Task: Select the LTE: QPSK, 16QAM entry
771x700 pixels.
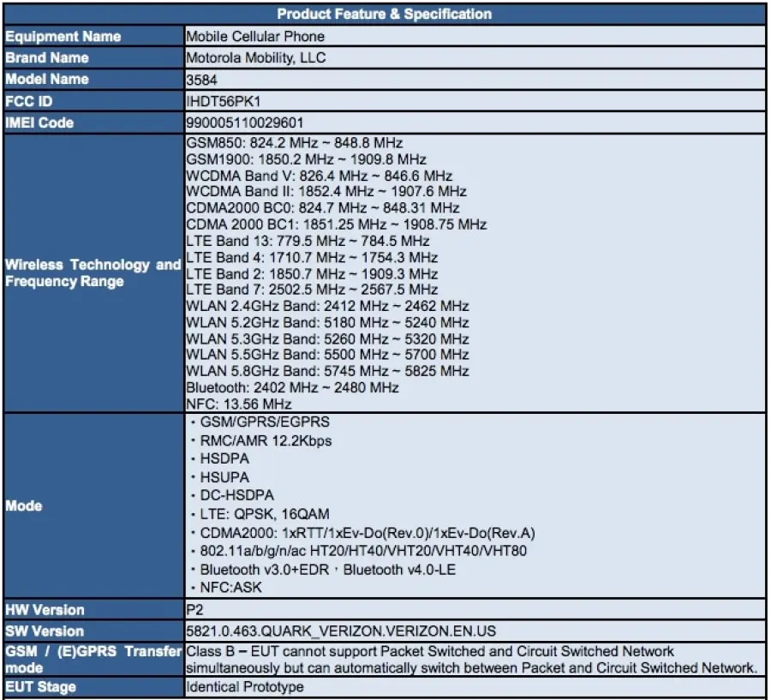Action: 264,514
